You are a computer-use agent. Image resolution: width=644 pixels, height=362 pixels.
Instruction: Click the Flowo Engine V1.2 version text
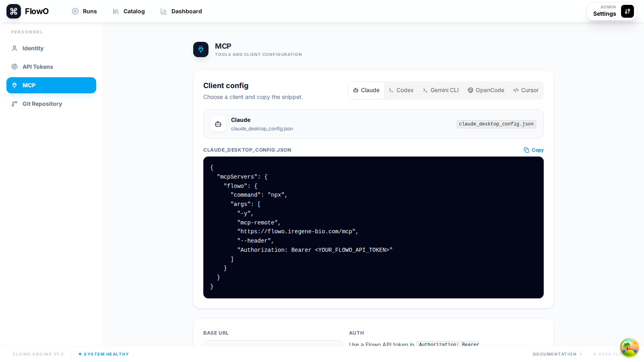point(38,354)
